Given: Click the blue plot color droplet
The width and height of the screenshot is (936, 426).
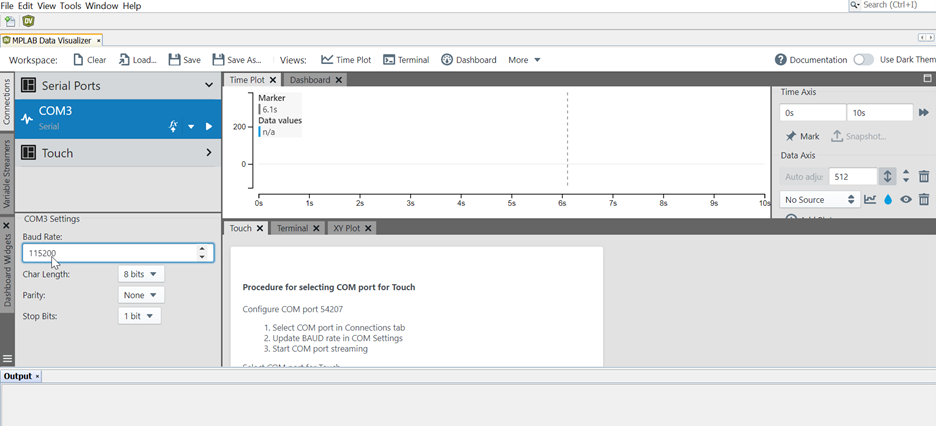Looking at the screenshot, I should 888,200.
